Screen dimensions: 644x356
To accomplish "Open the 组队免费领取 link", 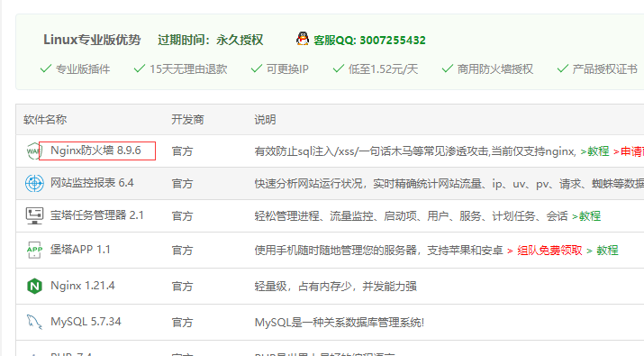I will tap(545, 251).
